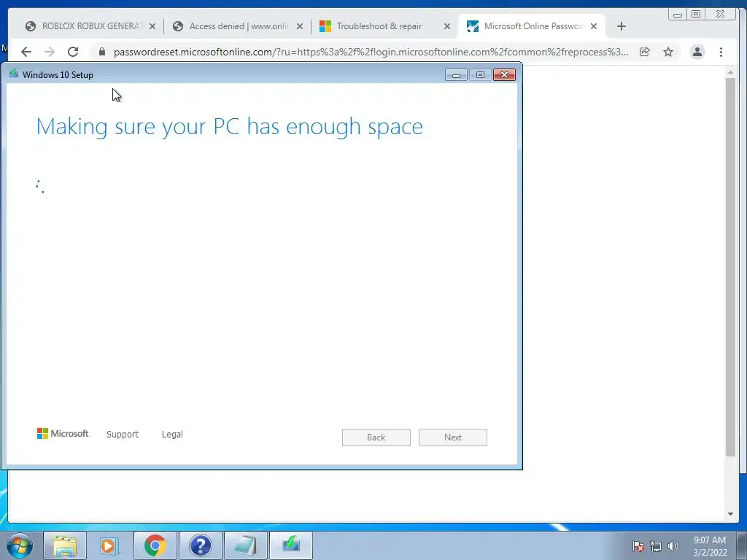Screen dimensions: 747x560
Task: Minimize the Chrome window
Action: click(678, 15)
